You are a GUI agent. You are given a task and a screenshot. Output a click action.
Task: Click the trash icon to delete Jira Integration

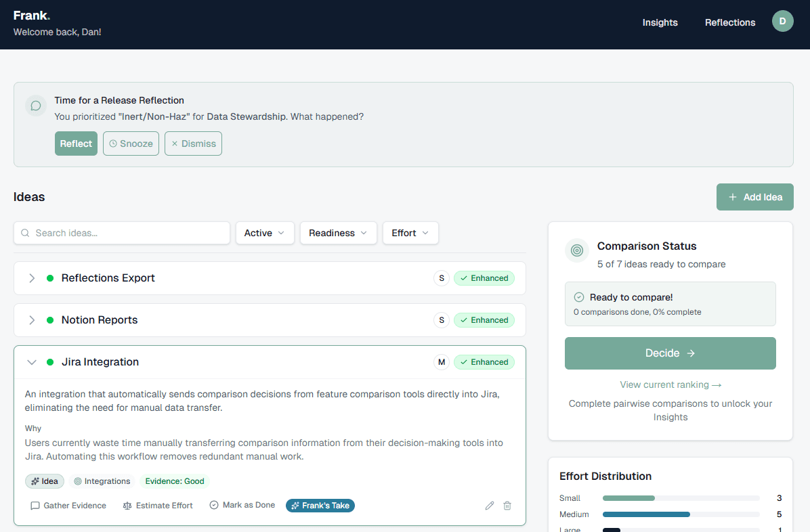pyautogui.click(x=507, y=506)
